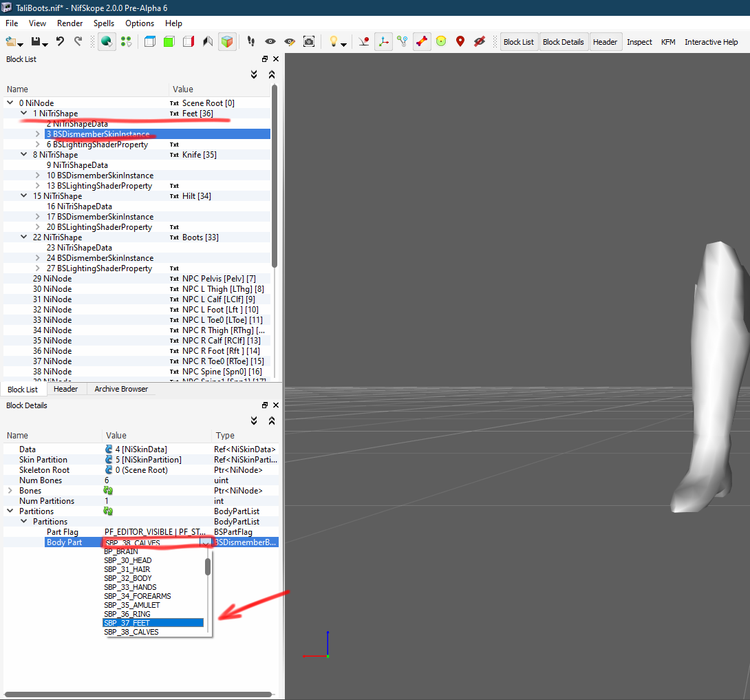Open the Body Part combo box arrow
Screen dimensions: 750x700
tap(206, 542)
